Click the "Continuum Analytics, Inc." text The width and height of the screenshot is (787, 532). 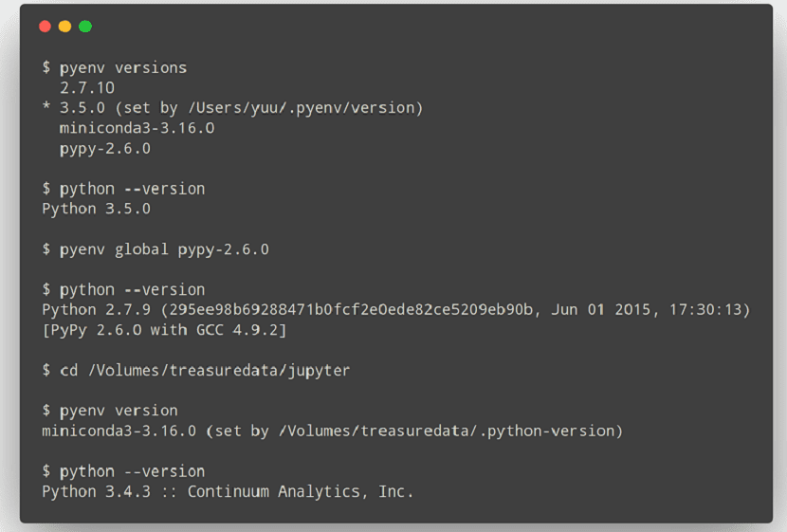[301, 491]
